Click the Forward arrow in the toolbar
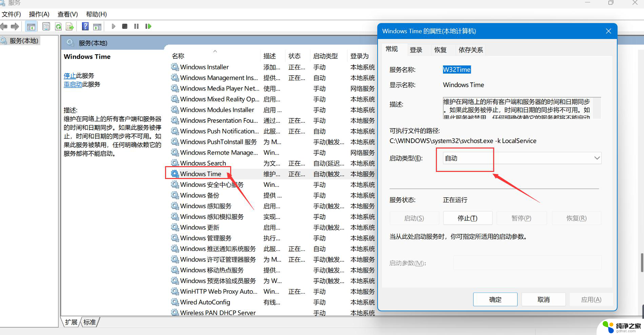Screen dimensions: 644x335 click(x=15, y=26)
